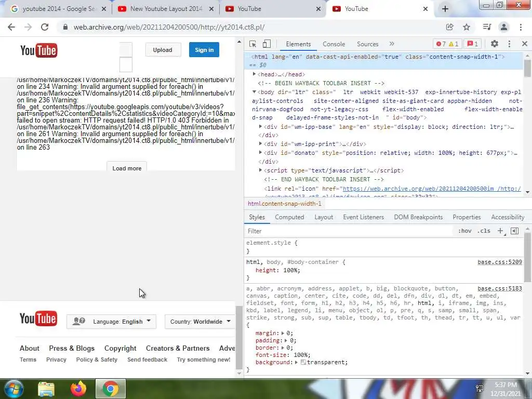Close the youtube 2014 Google Search tab
Image resolution: width=532 pixels, height=399 pixels.
[x=104, y=9]
